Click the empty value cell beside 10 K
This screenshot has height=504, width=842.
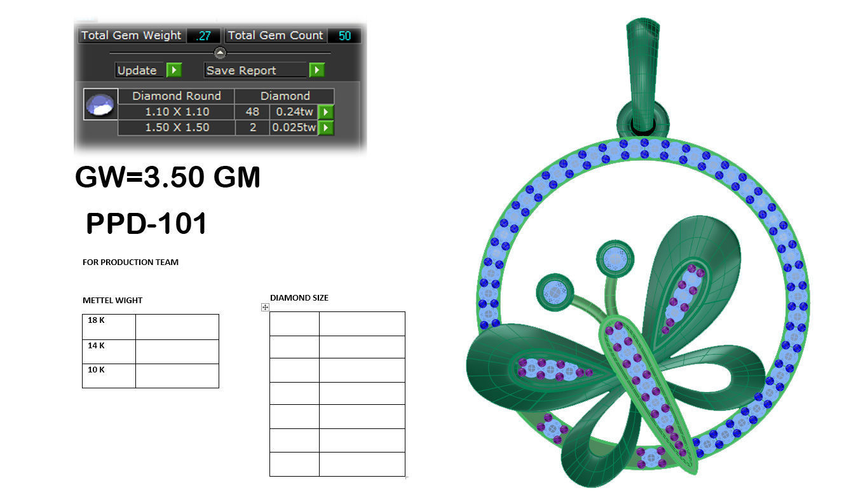tap(177, 376)
